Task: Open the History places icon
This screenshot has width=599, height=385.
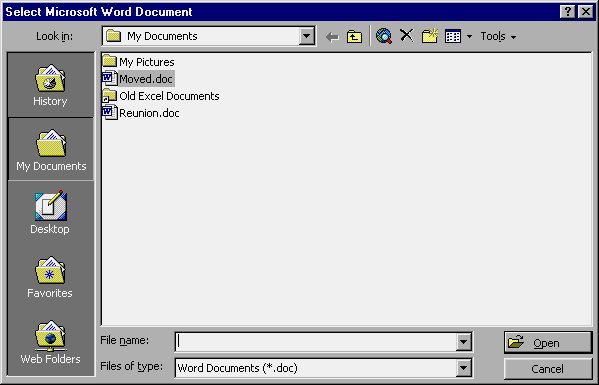Action: tap(50, 85)
